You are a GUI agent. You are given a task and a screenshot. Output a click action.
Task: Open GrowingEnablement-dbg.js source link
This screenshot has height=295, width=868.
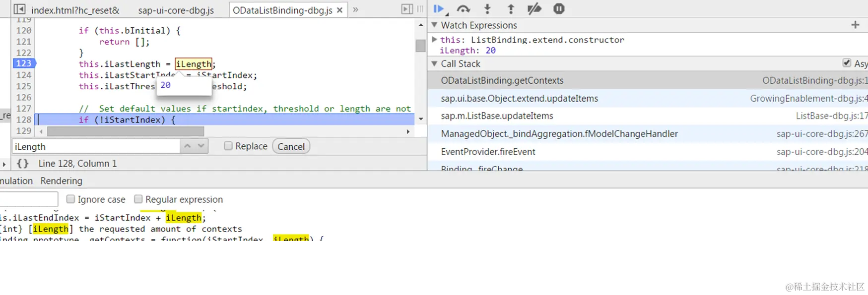point(809,98)
